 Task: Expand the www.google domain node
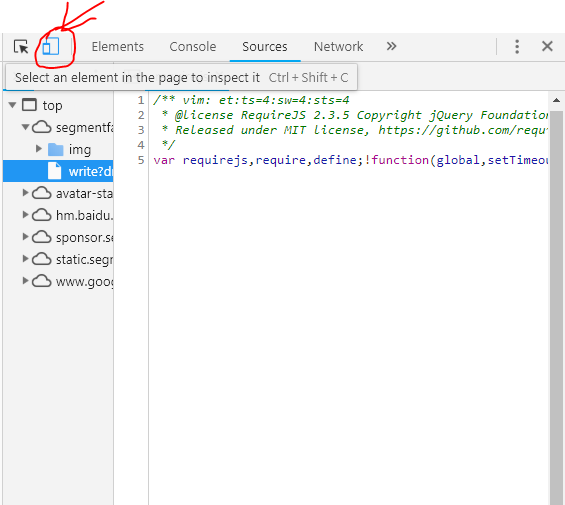pyautogui.click(x=25, y=281)
